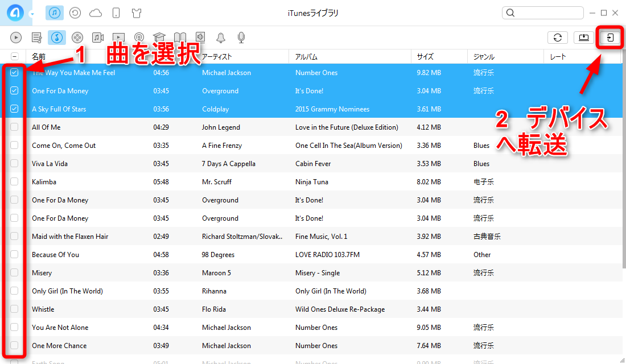The height and width of the screenshot is (364, 626).
Task: Click the artist Flo Rida
Action: pos(214,309)
